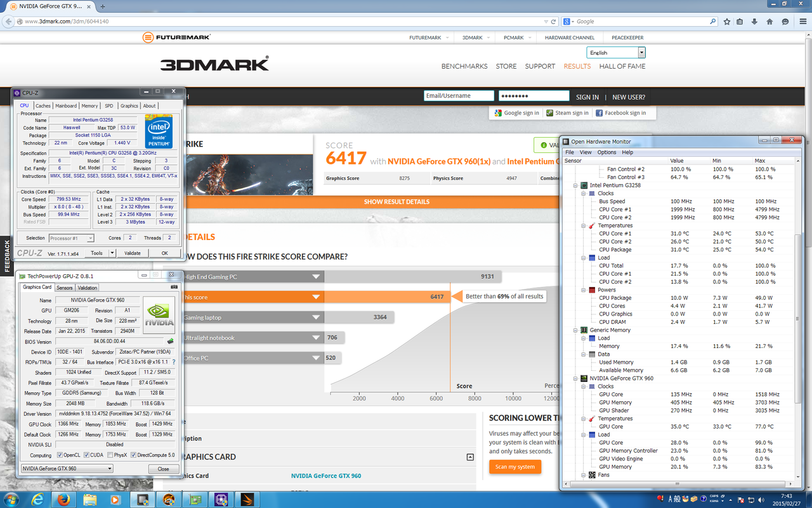
Task: Open the HALL OF FAME navigation link
Action: (x=622, y=66)
